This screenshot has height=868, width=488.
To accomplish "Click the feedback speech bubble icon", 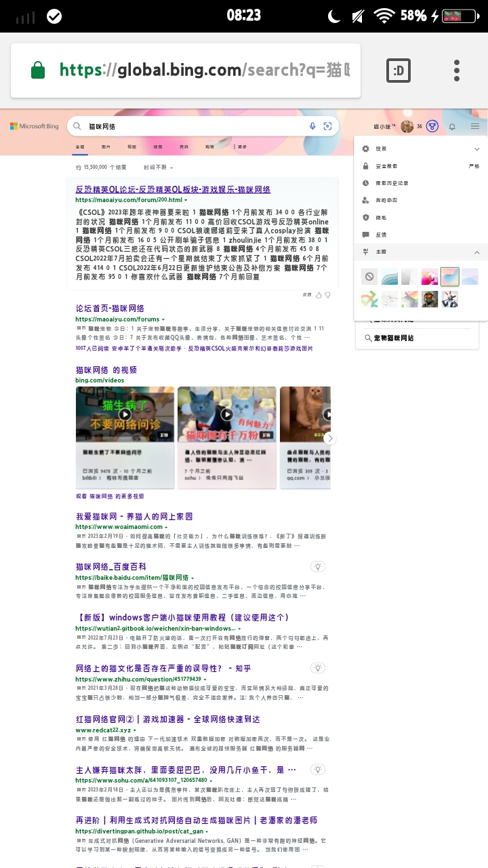I will [x=366, y=235].
